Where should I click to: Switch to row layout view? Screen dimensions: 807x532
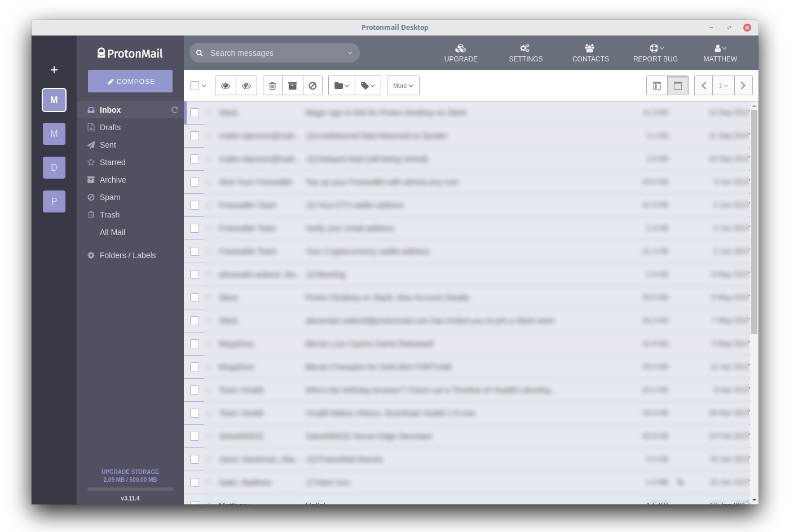point(678,86)
